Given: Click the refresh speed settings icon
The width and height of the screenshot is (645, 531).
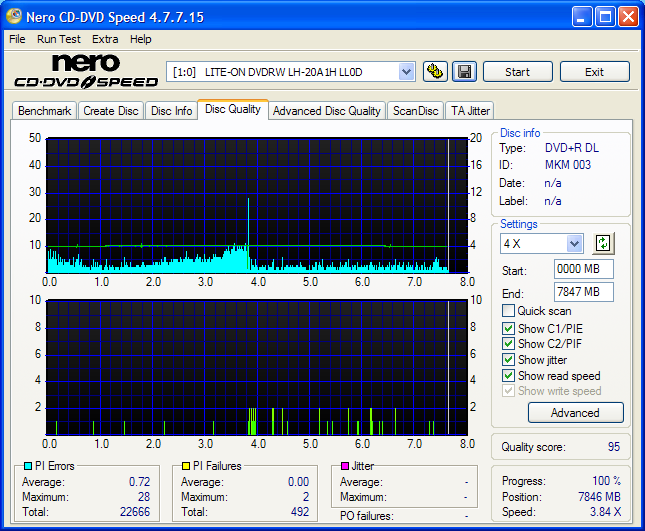Looking at the screenshot, I should [x=603, y=243].
